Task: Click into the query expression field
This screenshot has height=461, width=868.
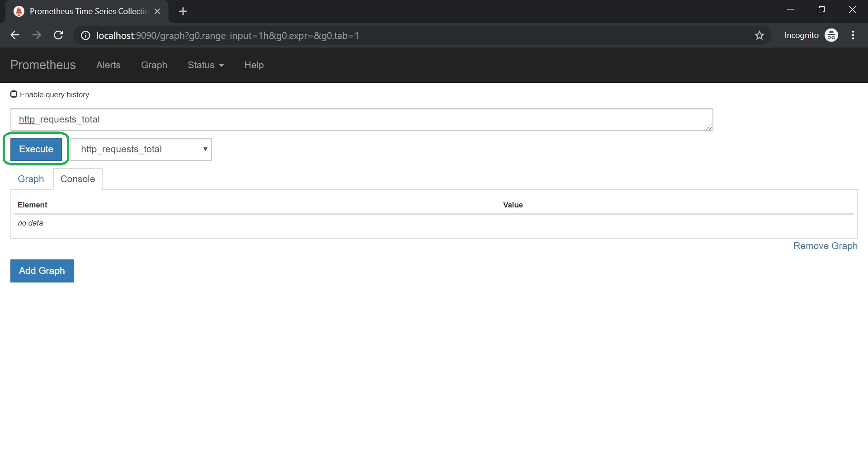Action: [362, 119]
